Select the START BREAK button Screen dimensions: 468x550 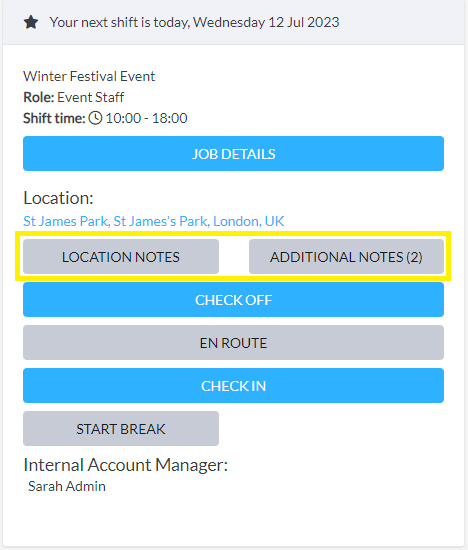click(x=121, y=429)
